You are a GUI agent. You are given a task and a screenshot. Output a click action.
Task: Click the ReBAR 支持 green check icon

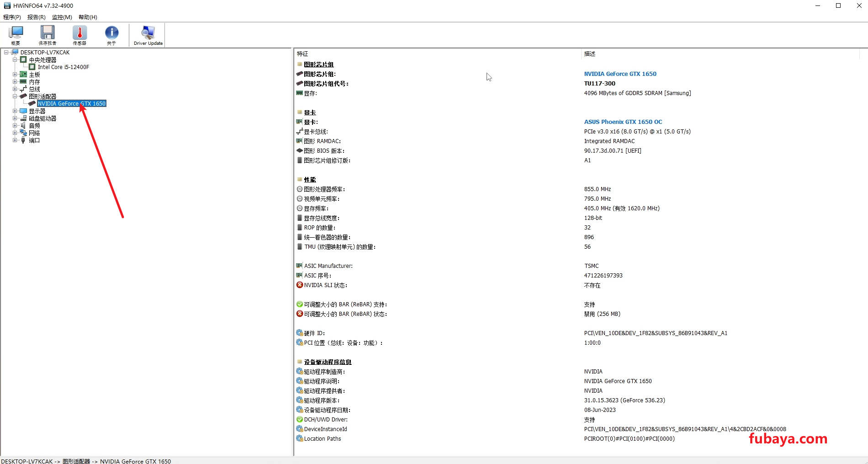click(300, 304)
